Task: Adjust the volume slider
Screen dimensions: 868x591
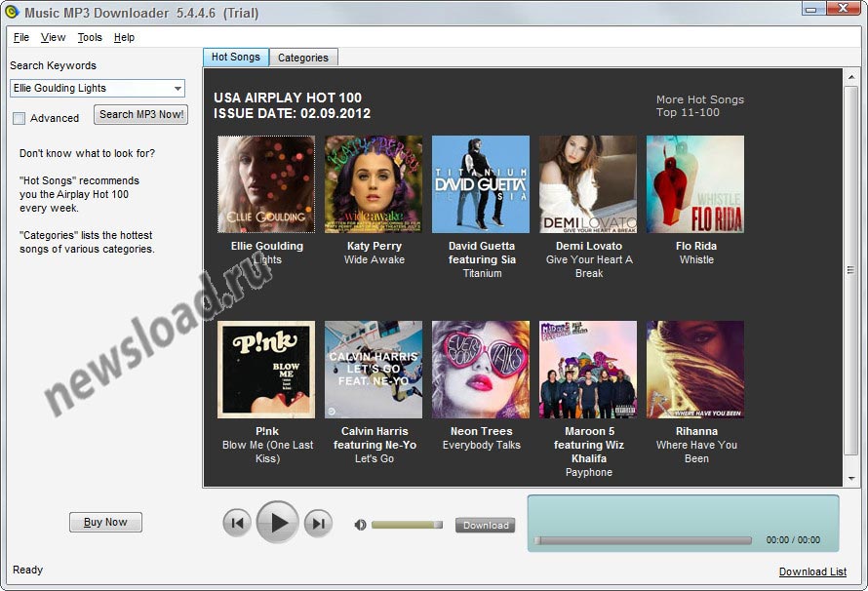Action: point(407,525)
